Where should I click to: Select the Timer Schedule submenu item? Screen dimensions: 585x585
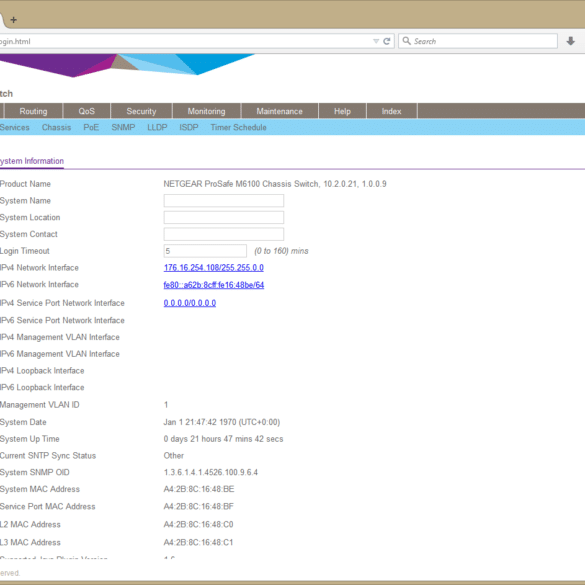tap(238, 128)
